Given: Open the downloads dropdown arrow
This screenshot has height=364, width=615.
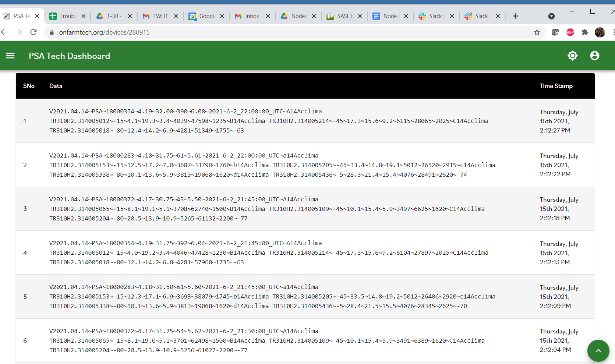Looking at the screenshot, I should (x=551, y=16).
